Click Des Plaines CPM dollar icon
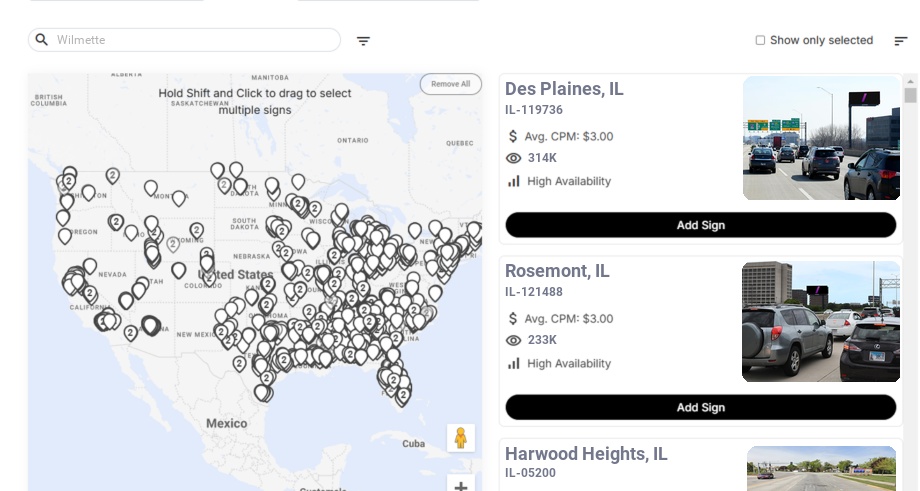Image resolution: width=920 pixels, height=491 pixels. (514, 136)
